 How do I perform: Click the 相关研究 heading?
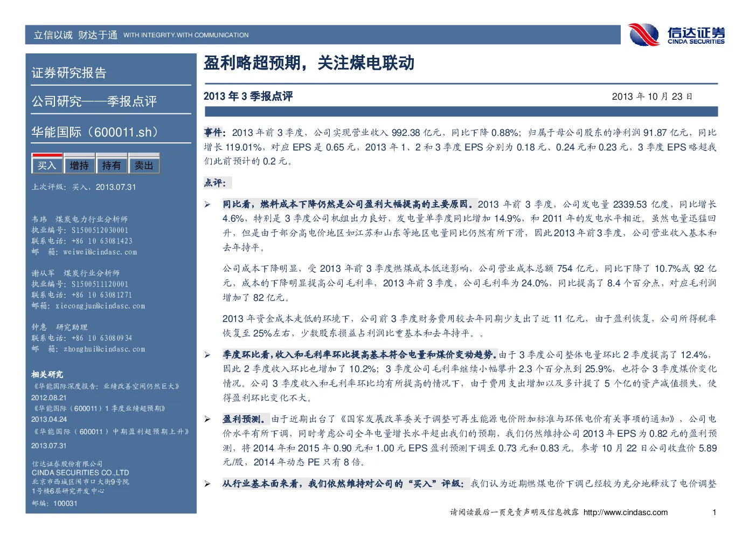[47, 374]
